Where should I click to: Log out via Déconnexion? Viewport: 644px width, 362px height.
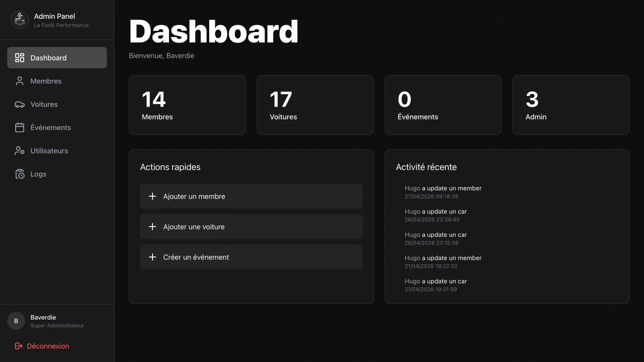coord(42,346)
